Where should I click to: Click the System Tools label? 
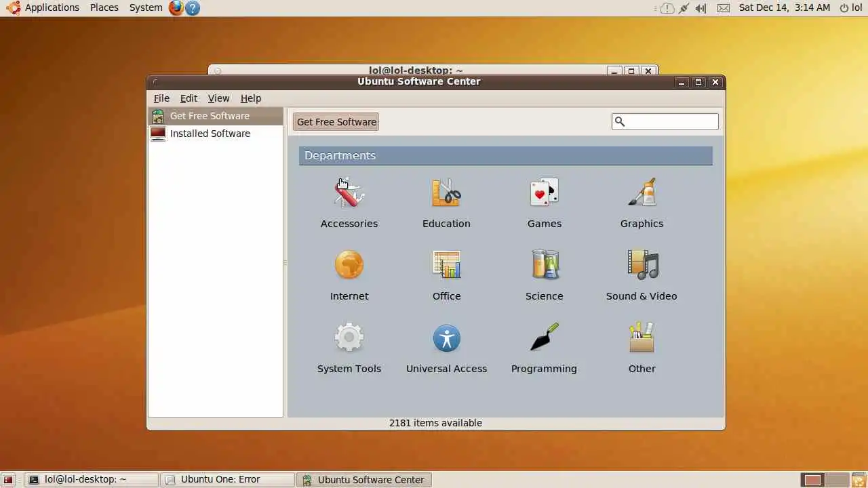(349, 369)
